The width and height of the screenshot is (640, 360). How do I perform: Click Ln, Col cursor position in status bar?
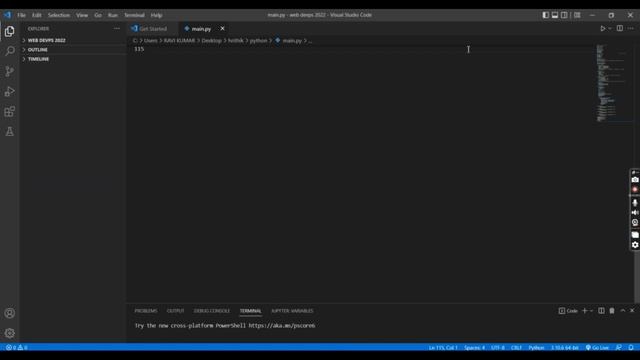point(443,347)
